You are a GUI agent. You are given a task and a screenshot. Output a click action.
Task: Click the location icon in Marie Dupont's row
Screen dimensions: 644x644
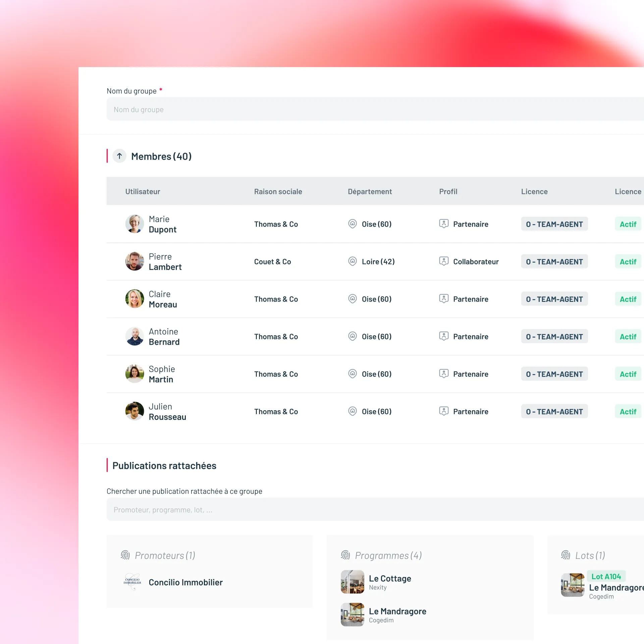coord(353,224)
